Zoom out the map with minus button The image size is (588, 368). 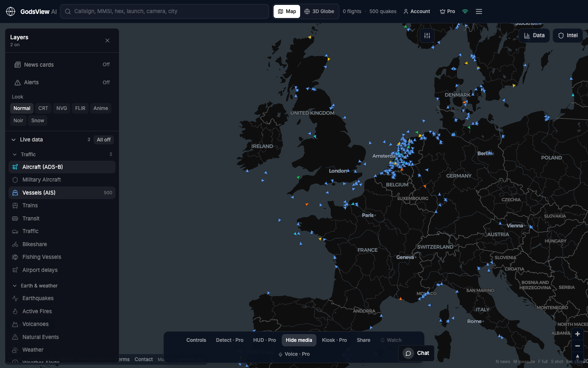[577, 346]
